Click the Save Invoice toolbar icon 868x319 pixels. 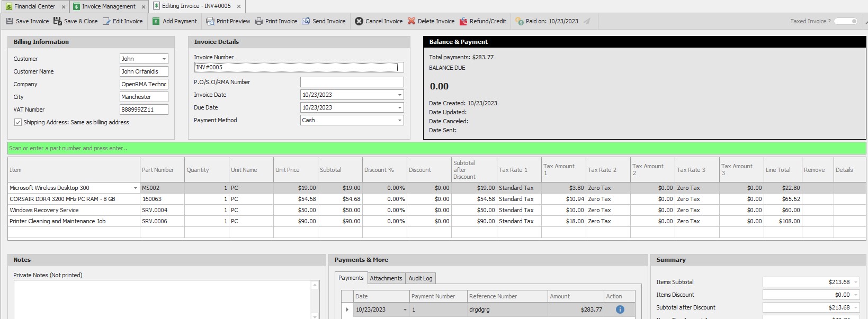[10, 21]
